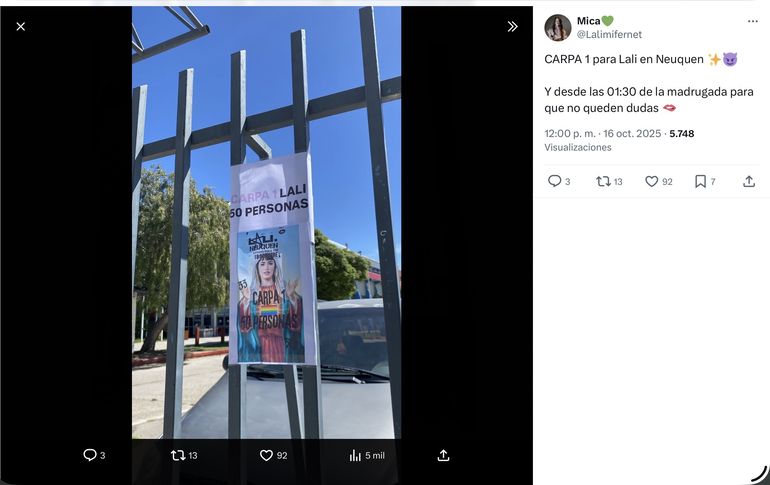This screenshot has height=485, width=770.
Task: Repost from side panel retweet icon
Action: (x=603, y=181)
